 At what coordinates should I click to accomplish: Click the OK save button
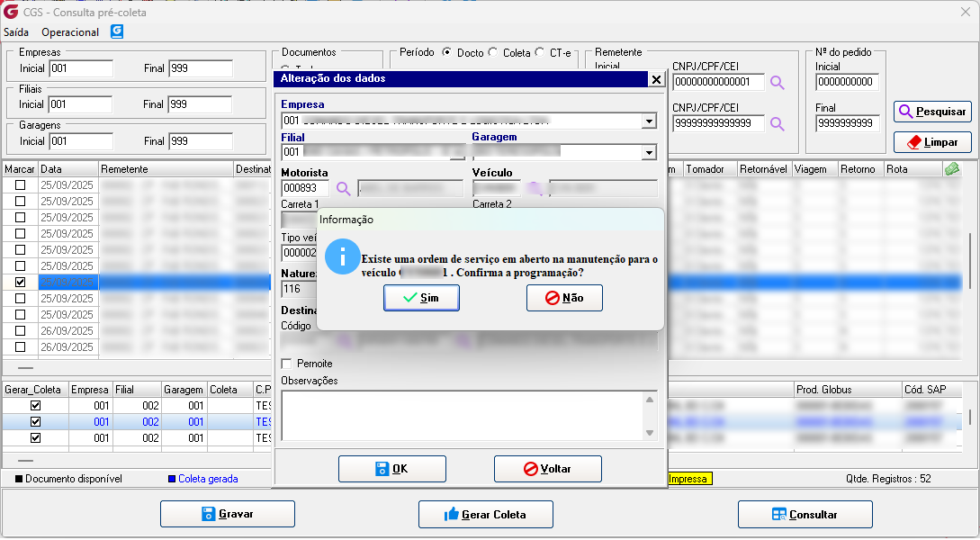(391, 469)
